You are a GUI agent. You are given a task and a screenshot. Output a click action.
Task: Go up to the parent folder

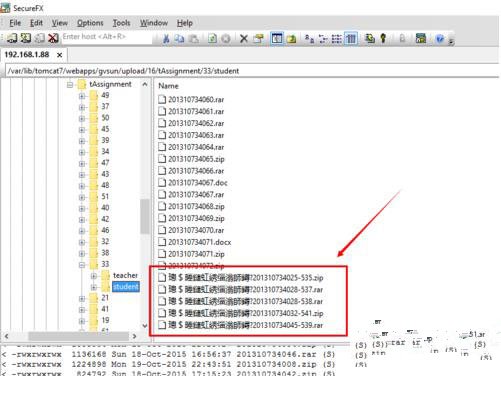point(291,39)
